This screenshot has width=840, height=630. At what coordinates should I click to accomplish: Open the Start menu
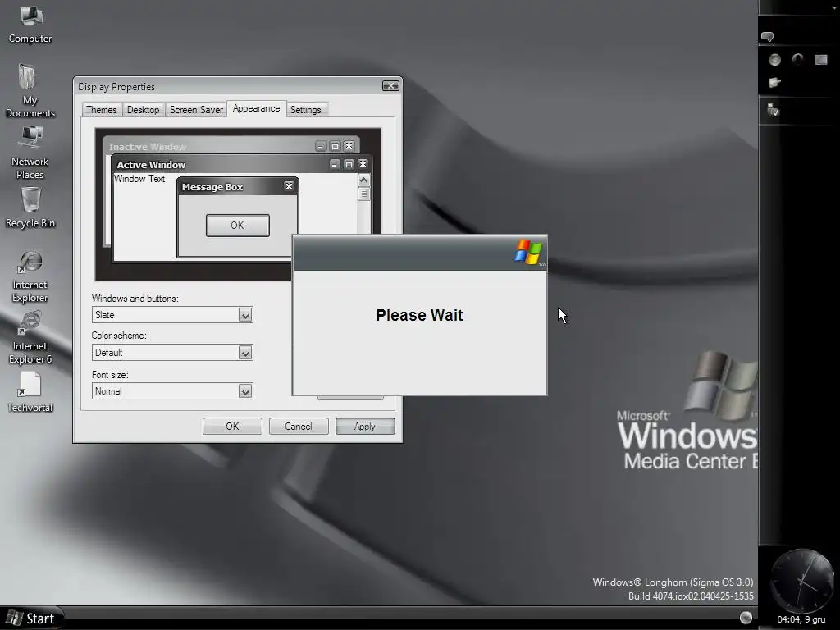click(31, 619)
